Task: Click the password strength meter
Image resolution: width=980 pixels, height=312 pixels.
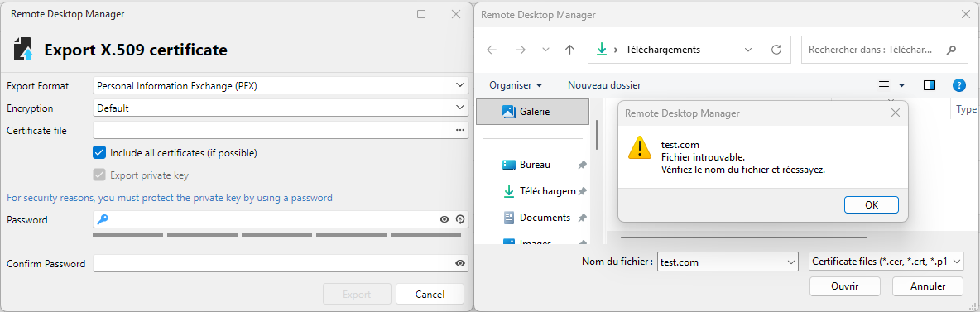Action: coord(277,235)
